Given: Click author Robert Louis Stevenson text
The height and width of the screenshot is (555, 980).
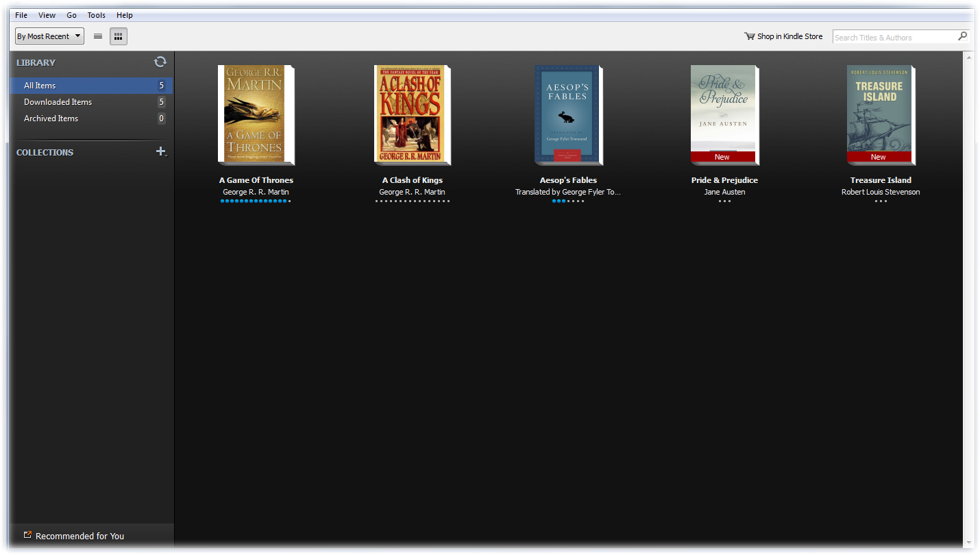Looking at the screenshot, I should tap(881, 192).
